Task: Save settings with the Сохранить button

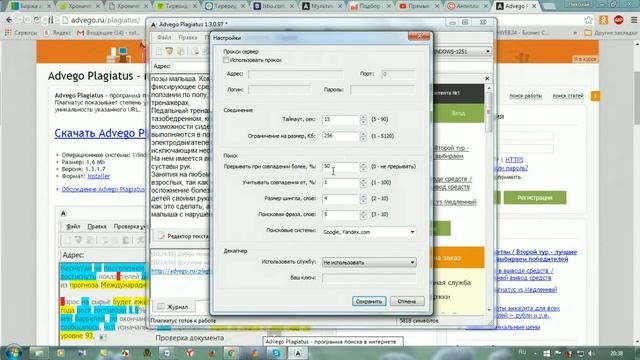Action: (x=369, y=301)
